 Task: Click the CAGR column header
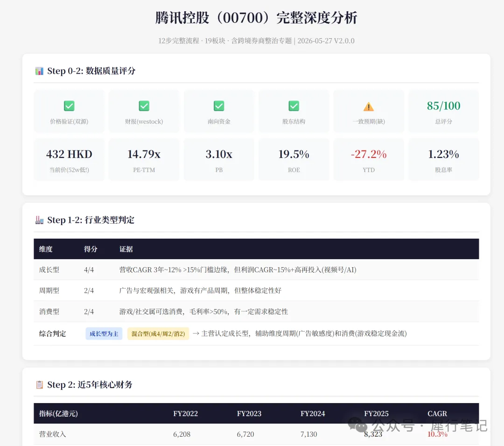click(x=437, y=413)
